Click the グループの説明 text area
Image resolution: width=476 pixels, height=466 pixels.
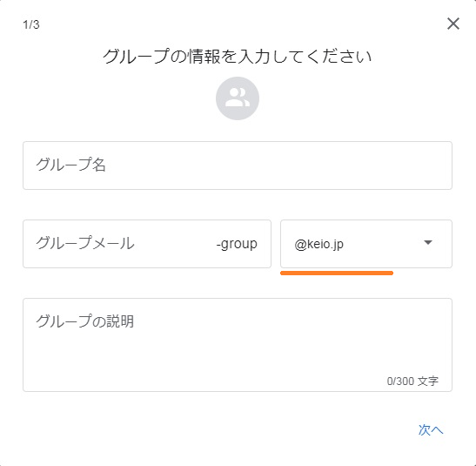pyautogui.click(x=238, y=345)
